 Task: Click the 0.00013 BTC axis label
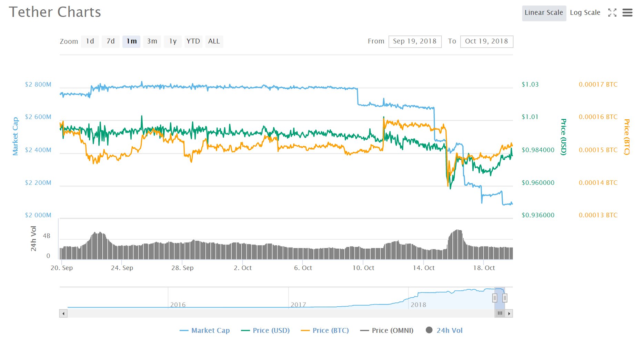598,215
